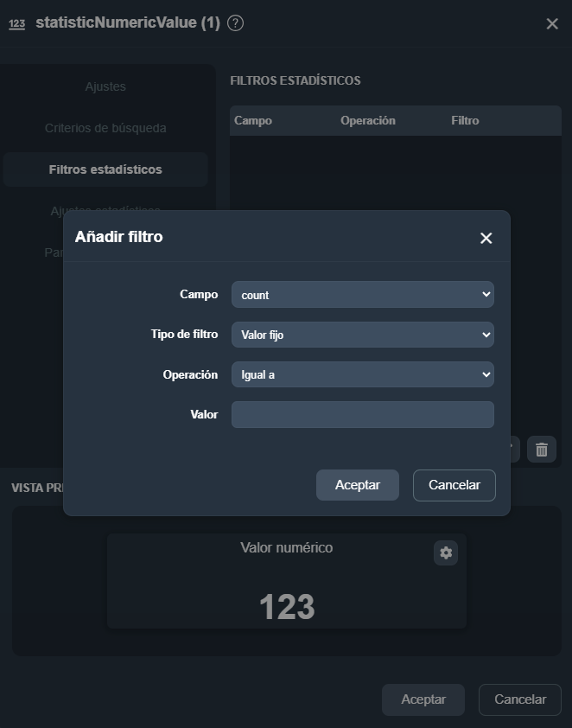Confirm filter with dialog Aceptar button

pyautogui.click(x=357, y=485)
